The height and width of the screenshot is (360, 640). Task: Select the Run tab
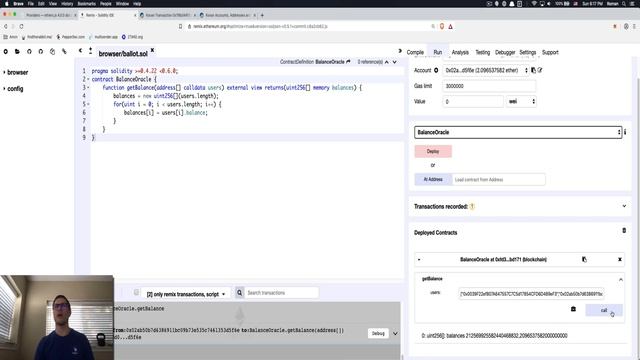click(x=438, y=52)
